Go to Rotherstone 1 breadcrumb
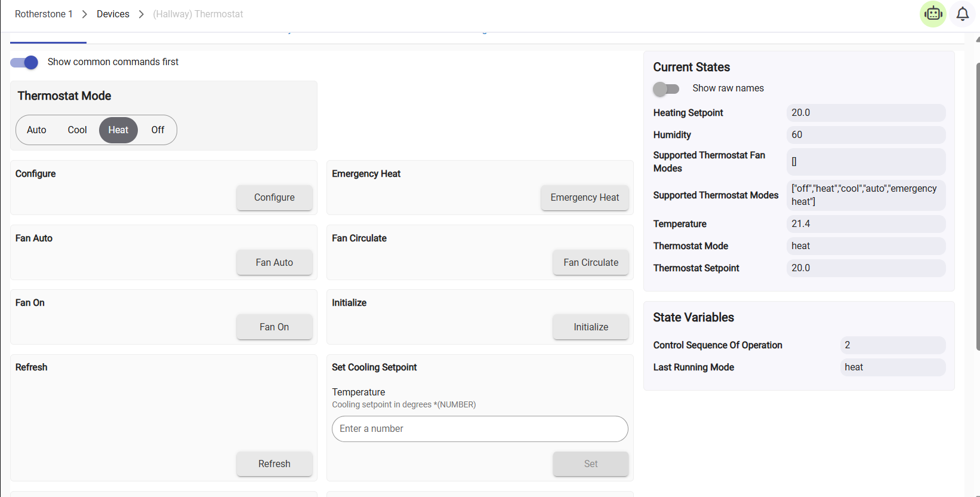The height and width of the screenshot is (497, 980). tap(44, 14)
